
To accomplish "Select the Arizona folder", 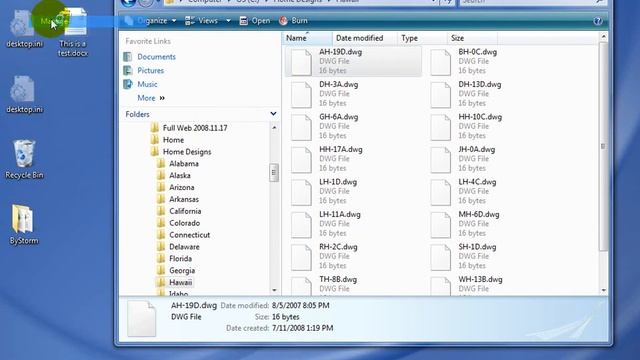I will [x=182, y=187].
